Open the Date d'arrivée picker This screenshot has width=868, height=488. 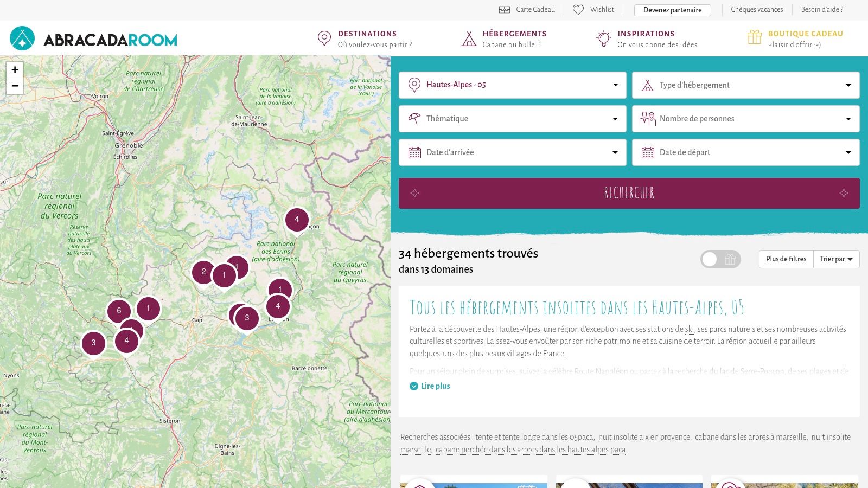pos(513,152)
